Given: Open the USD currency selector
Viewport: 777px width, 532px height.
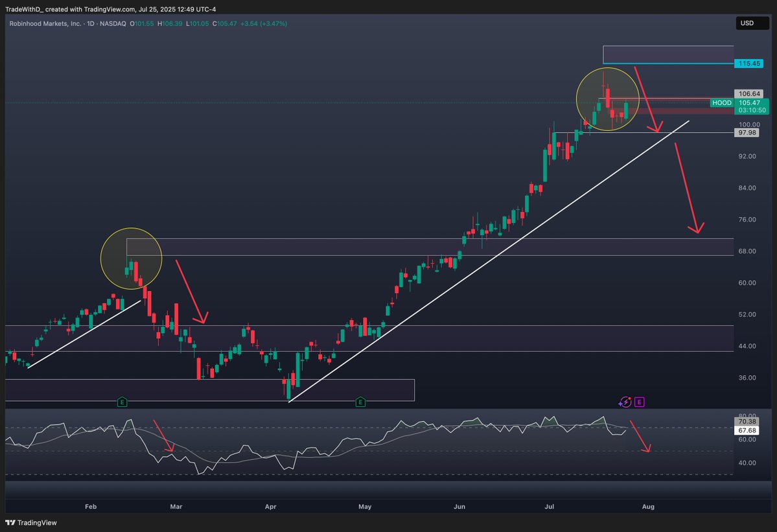Looking at the screenshot, I should coord(752,23).
